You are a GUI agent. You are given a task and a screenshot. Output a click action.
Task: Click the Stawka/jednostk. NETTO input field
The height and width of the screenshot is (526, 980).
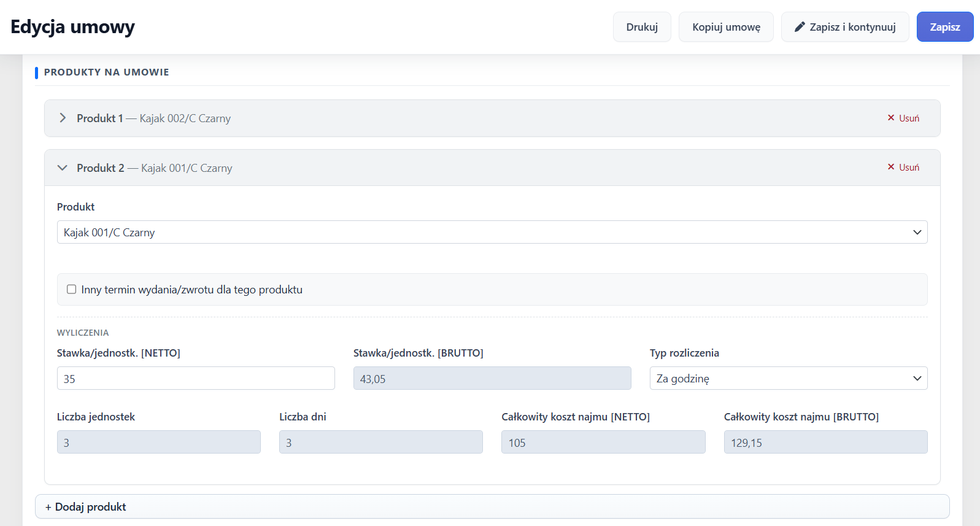click(196, 378)
